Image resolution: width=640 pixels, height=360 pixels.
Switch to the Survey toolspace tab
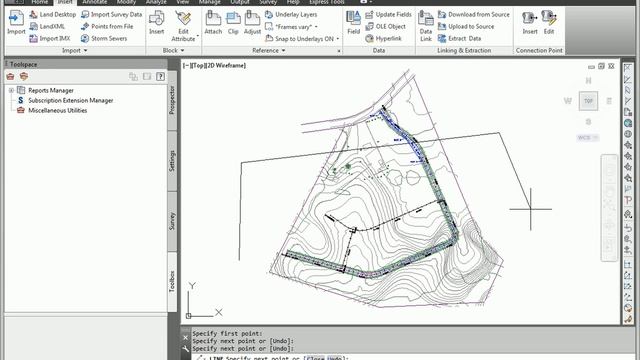[172, 221]
